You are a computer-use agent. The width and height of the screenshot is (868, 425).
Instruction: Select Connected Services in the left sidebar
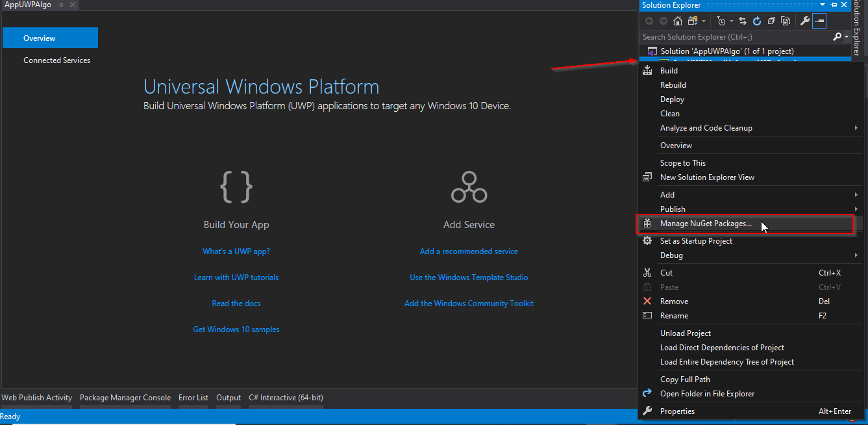(x=57, y=60)
